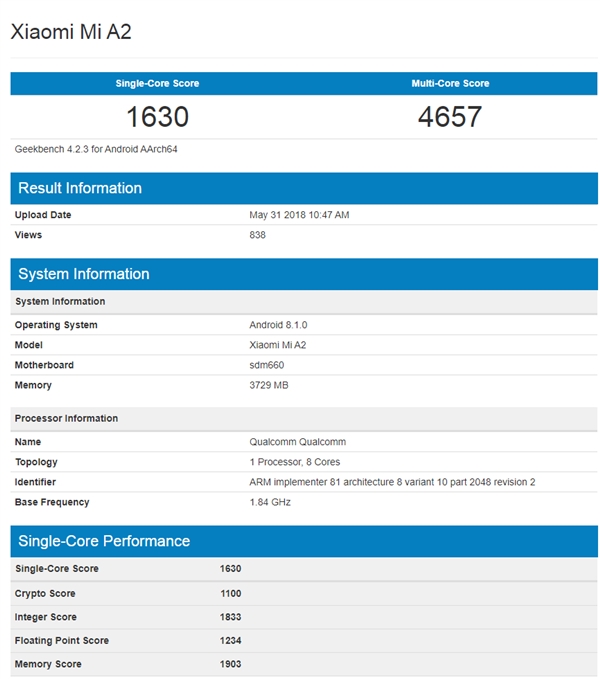The width and height of the screenshot is (600, 679).
Task: Click the sdm660 motherboard value
Action: click(x=266, y=365)
